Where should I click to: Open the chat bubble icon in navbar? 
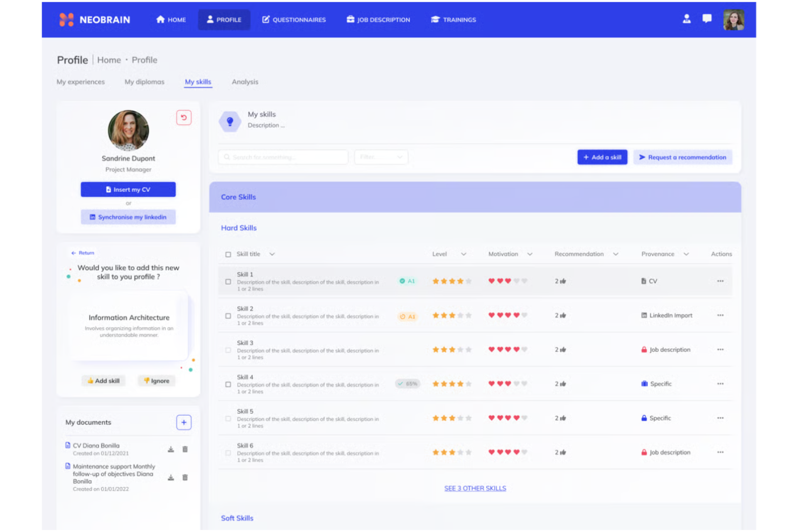(x=707, y=19)
